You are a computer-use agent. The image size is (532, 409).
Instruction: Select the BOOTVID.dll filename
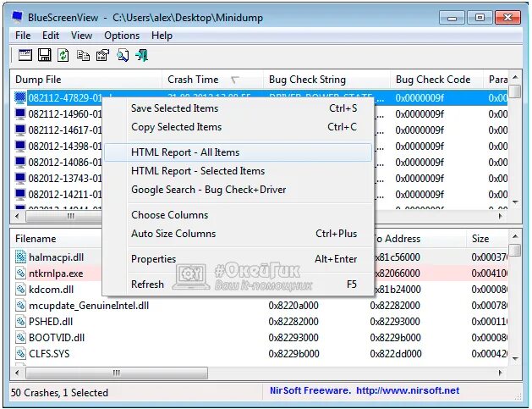[x=57, y=338]
